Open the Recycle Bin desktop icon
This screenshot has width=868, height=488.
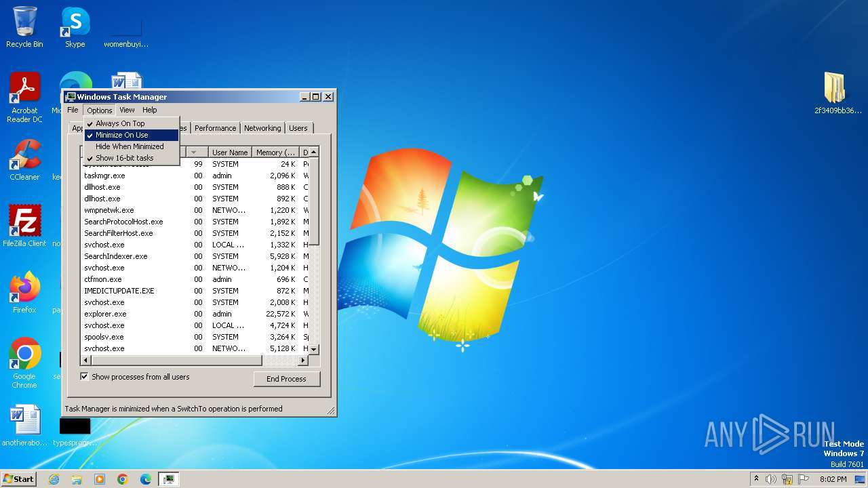point(24,27)
